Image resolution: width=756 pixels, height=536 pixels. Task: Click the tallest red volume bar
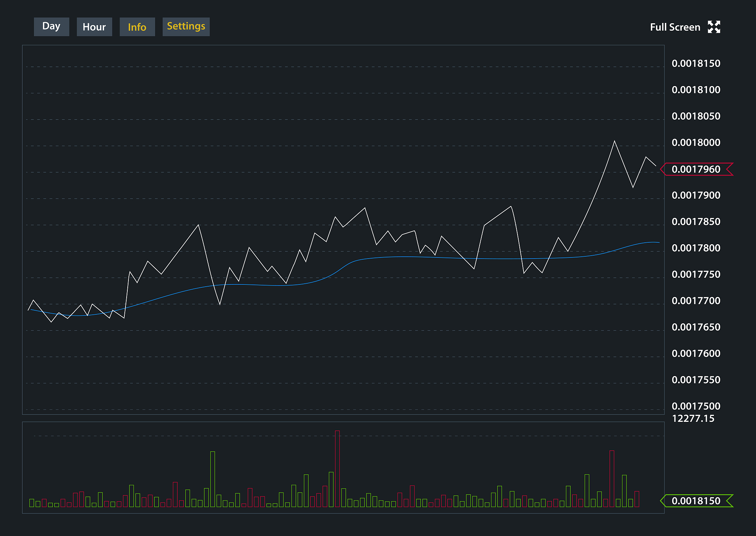point(337,468)
